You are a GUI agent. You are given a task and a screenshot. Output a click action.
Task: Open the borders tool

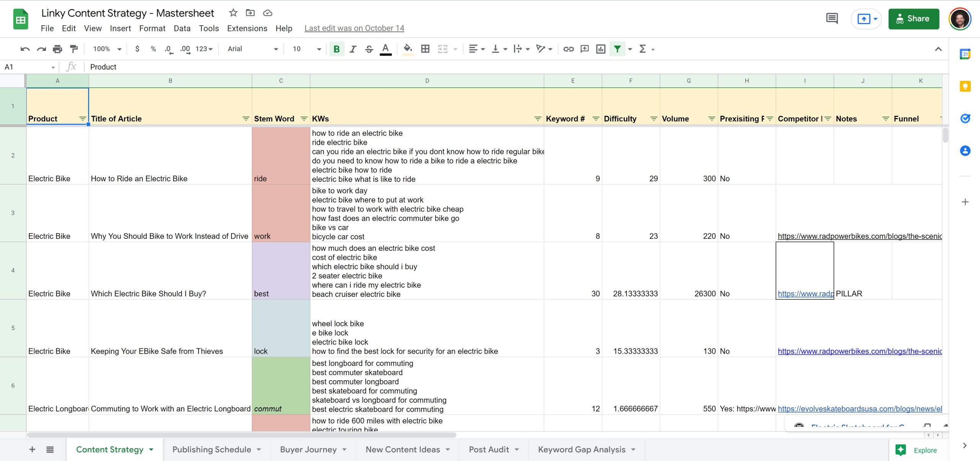tap(425, 49)
